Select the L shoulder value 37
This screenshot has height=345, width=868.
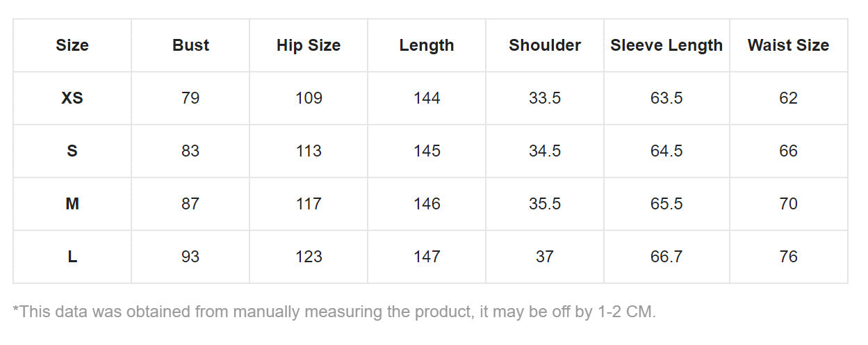click(545, 257)
